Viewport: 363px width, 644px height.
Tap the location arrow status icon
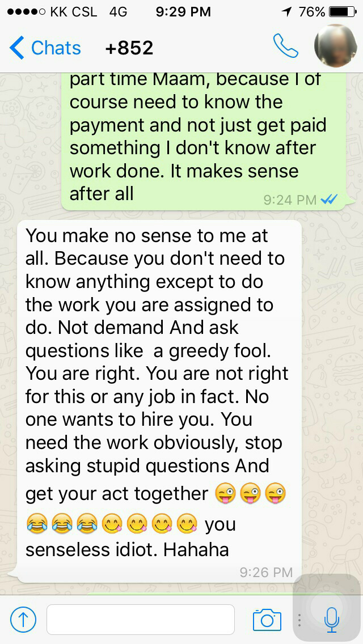click(286, 12)
